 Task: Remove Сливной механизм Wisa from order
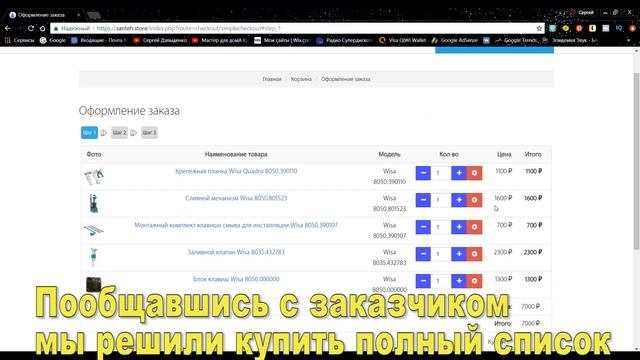[474, 200]
